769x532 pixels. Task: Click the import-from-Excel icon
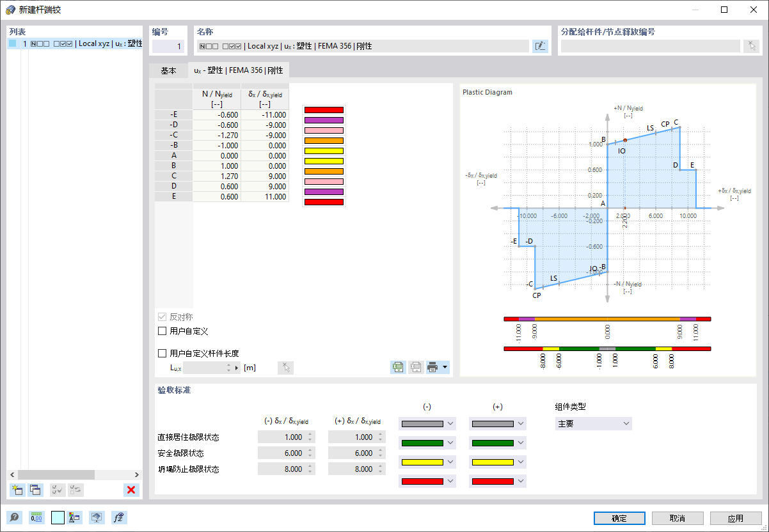click(416, 367)
